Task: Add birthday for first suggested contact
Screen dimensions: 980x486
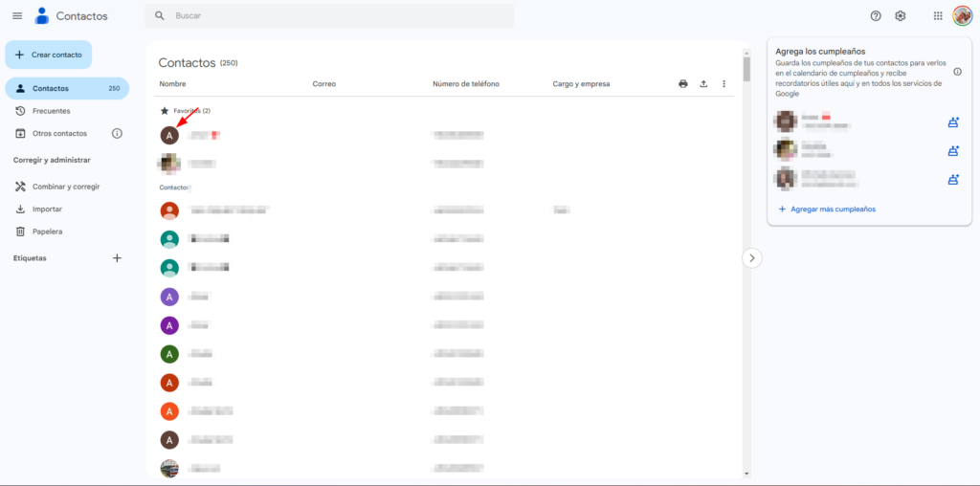Action: [953, 122]
